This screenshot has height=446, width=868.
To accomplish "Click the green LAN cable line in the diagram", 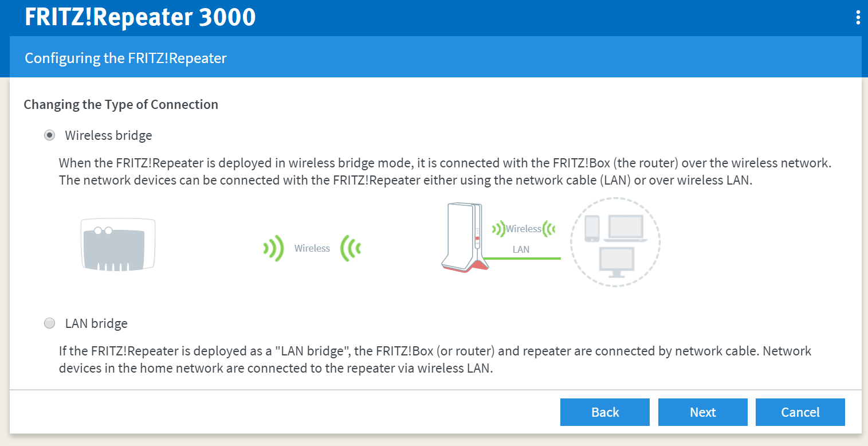I will coord(523,259).
